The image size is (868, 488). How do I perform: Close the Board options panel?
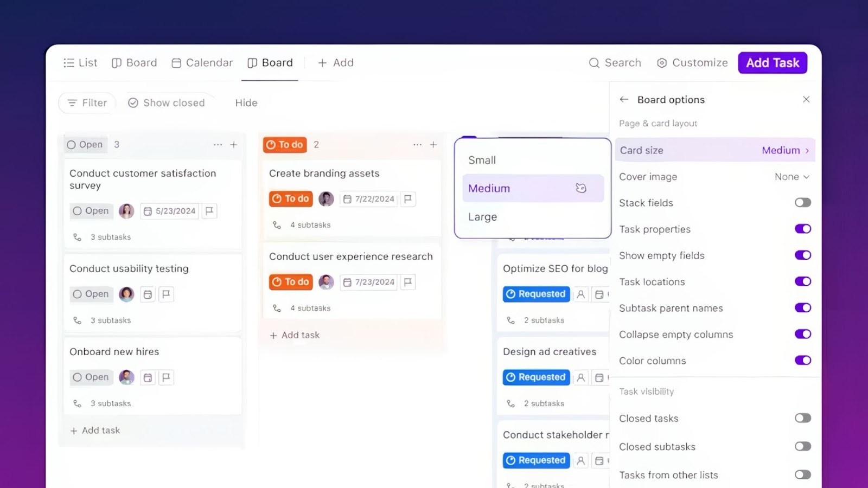point(806,99)
